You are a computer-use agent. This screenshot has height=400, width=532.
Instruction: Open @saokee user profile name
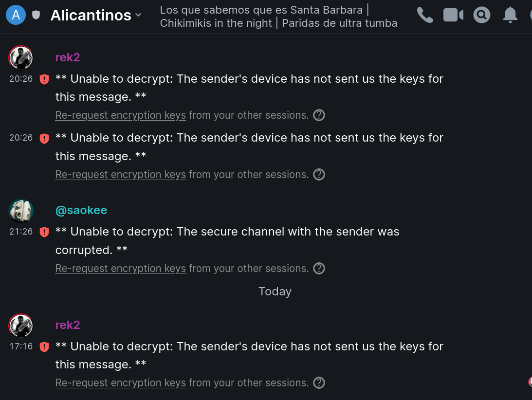click(81, 210)
